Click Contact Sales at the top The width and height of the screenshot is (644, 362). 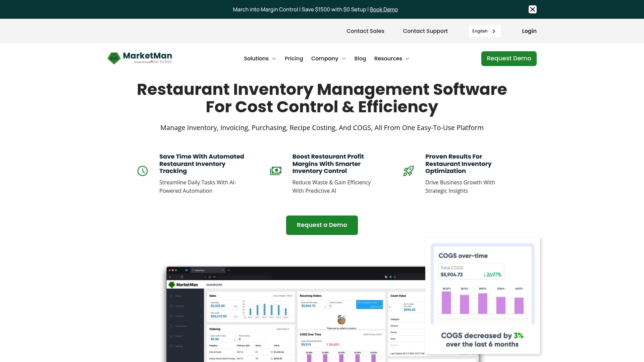[x=365, y=31]
